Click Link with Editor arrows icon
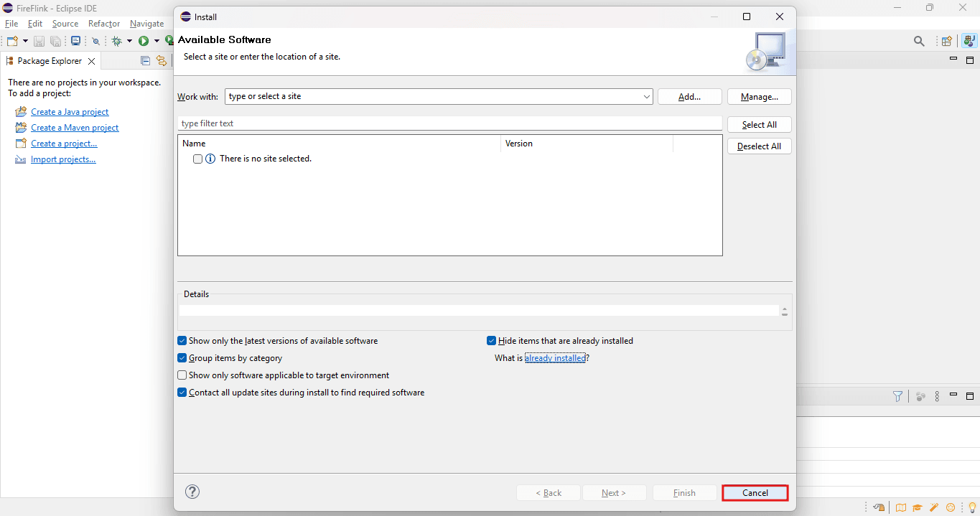980x516 pixels. (x=162, y=61)
